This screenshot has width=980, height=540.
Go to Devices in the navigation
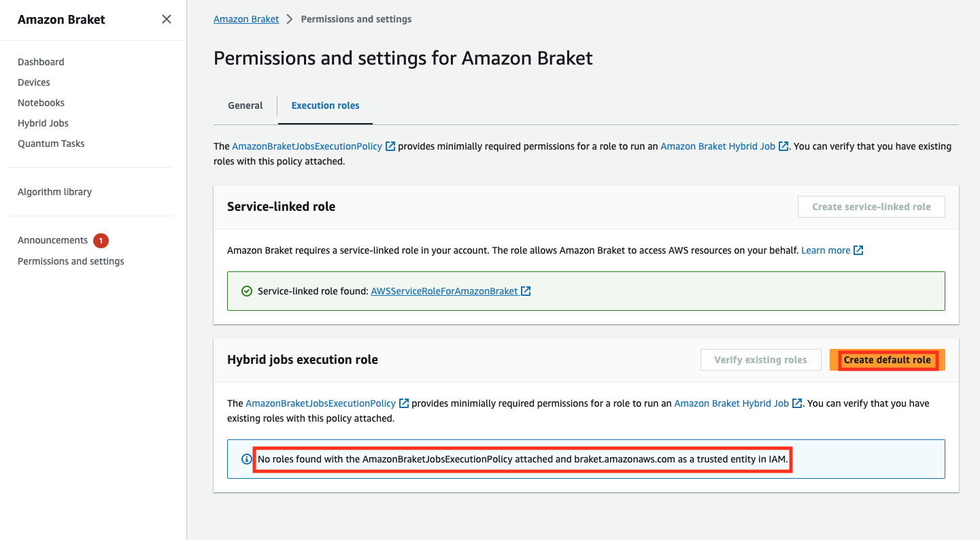[34, 82]
